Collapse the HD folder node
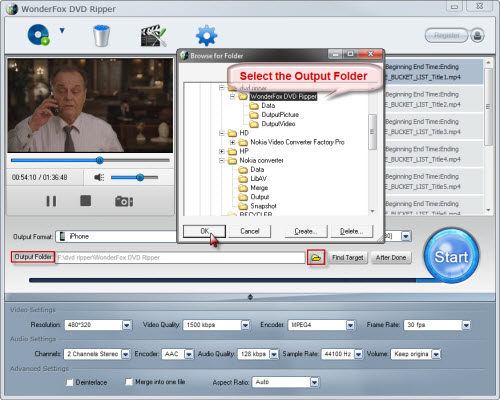 click(221, 133)
